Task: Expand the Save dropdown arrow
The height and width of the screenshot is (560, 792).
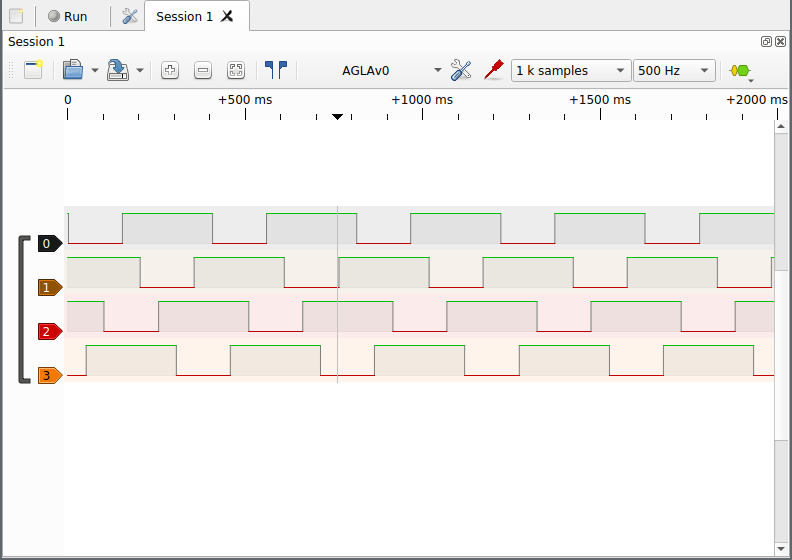Action: [140, 70]
